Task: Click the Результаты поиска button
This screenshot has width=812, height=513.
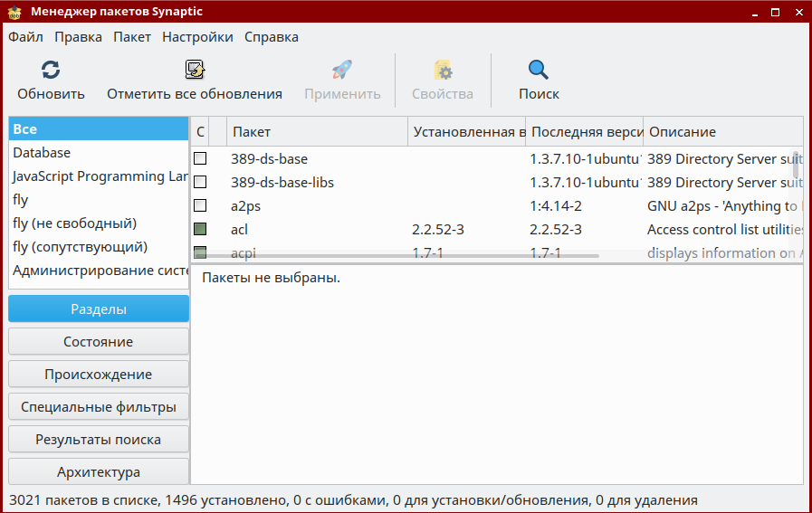Action: [x=99, y=440]
